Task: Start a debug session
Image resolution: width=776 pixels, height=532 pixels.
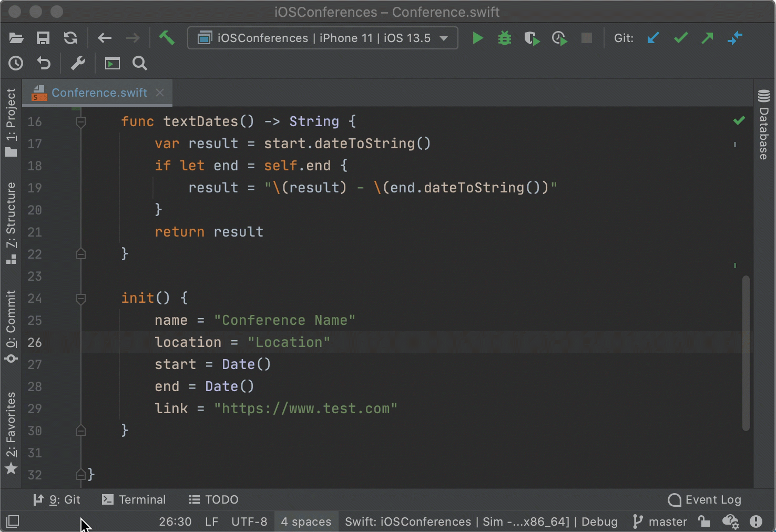Action: [x=504, y=38]
